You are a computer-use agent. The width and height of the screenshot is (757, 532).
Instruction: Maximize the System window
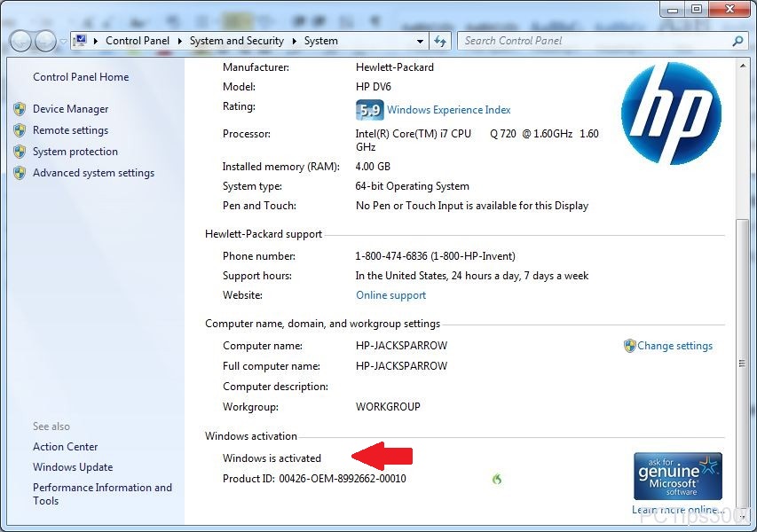click(697, 9)
